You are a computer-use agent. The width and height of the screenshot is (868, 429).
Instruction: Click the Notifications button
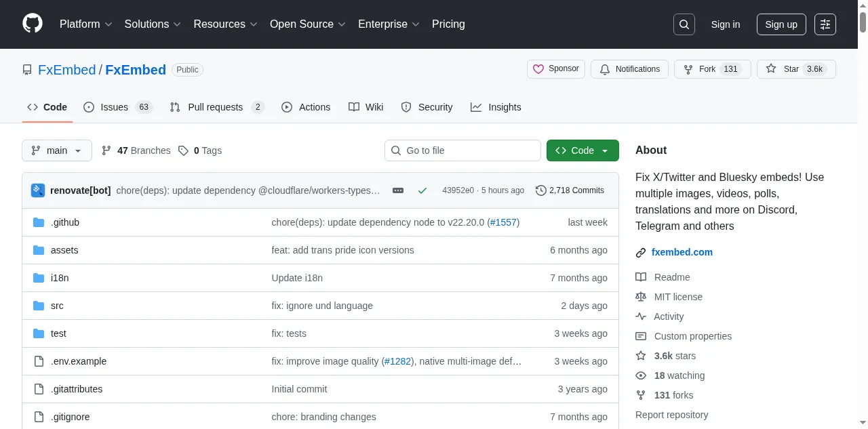coord(629,69)
